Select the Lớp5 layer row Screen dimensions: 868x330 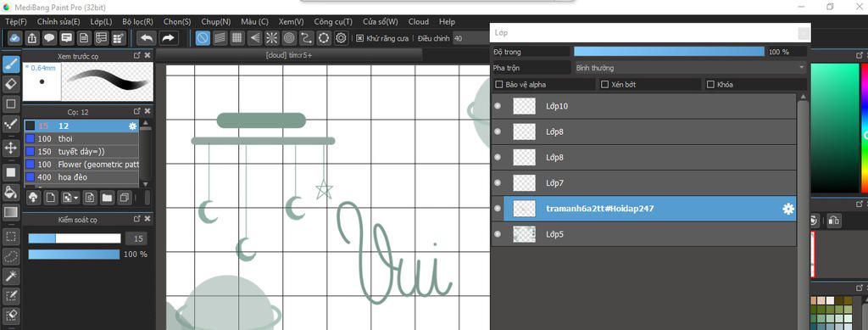(644, 234)
